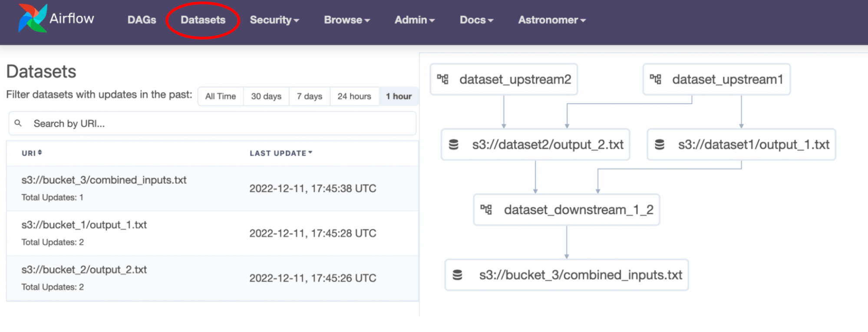The image size is (868, 332).
Task: Click database icon on s3://dataset1/output_1.txt node
Action: (659, 144)
